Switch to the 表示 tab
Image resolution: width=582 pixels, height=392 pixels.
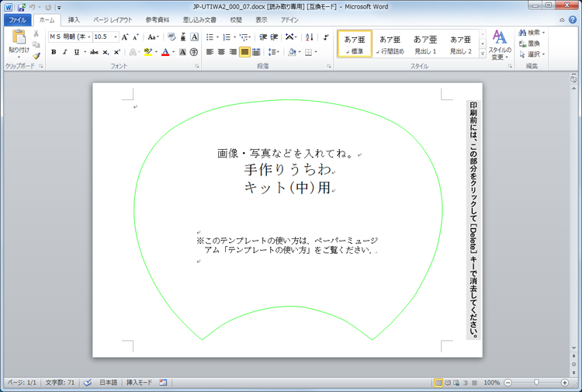(x=262, y=19)
